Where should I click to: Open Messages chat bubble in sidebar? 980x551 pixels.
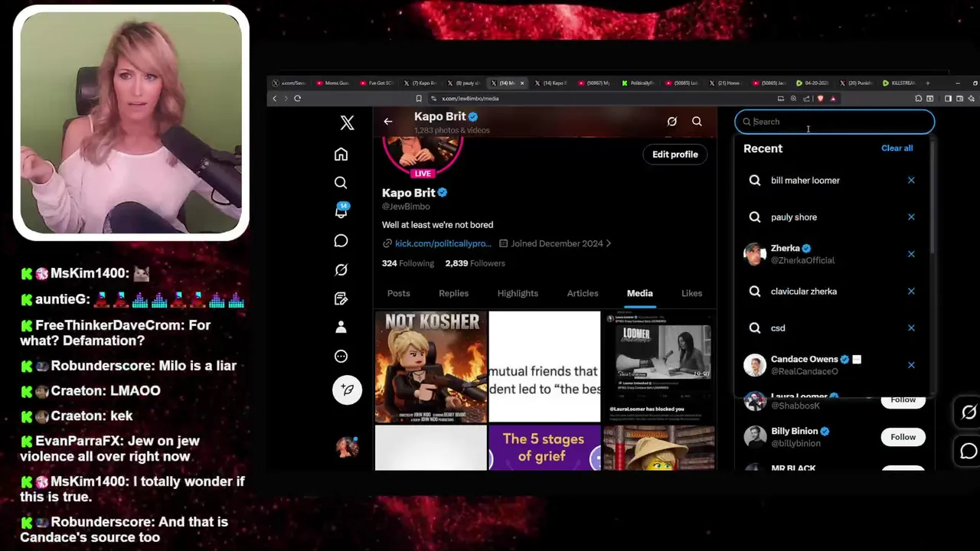pos(341,241)
